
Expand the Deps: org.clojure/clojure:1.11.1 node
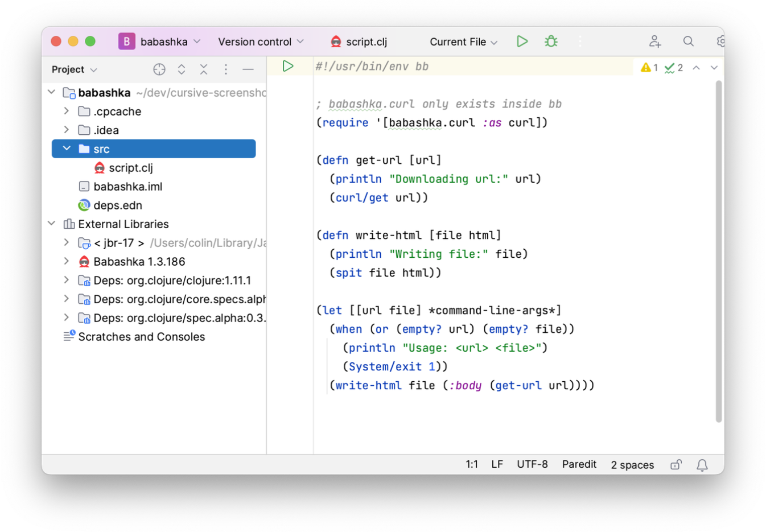pos(67,280)
